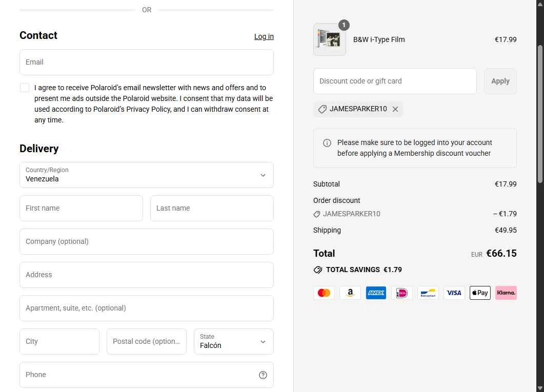
Task: Focus the Postal code field
Action: [147, 341]
